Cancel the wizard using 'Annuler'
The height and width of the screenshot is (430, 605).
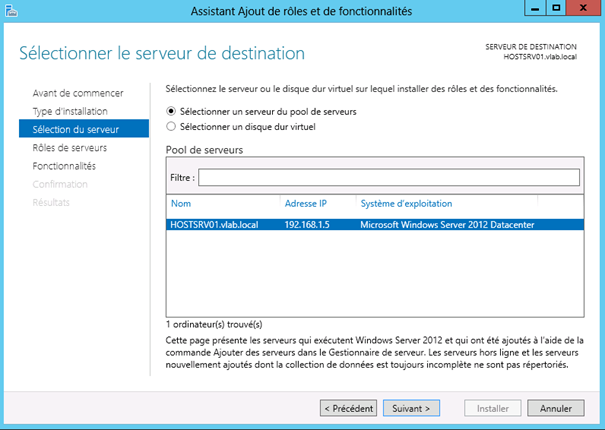[556, 408]
